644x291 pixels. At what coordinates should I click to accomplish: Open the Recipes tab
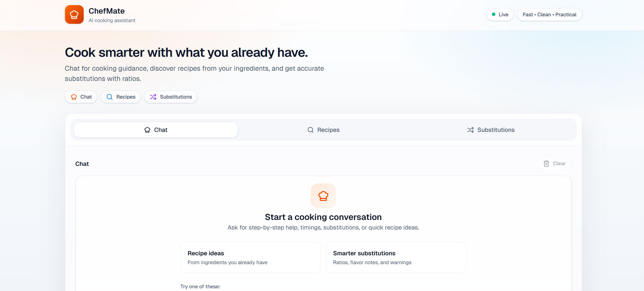pyautogui.click(x=324, y=130)
